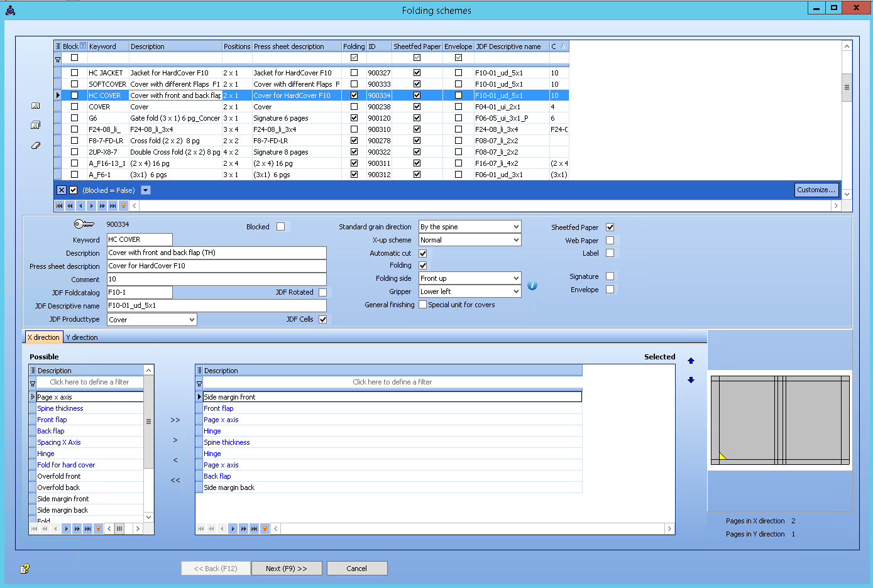Open the Possible list column chooser icon
The image size is (873, 588).
pyautogui.click(x=33, y=371)
